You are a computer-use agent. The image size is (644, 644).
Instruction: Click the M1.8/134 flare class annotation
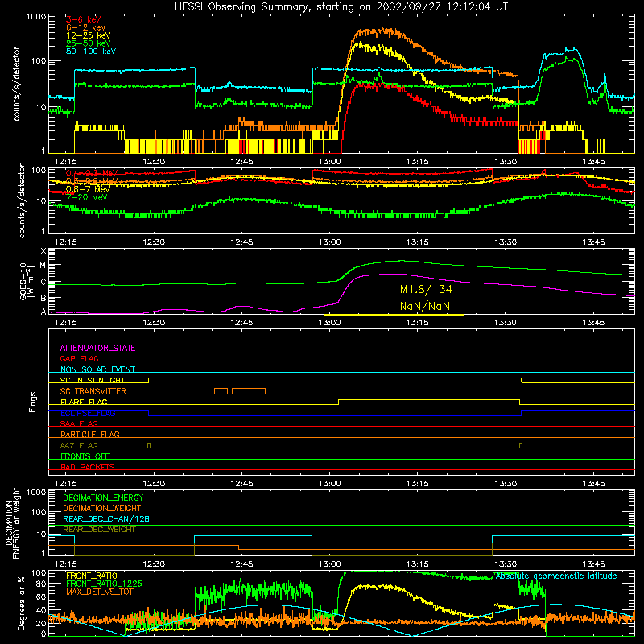[426, 289]
